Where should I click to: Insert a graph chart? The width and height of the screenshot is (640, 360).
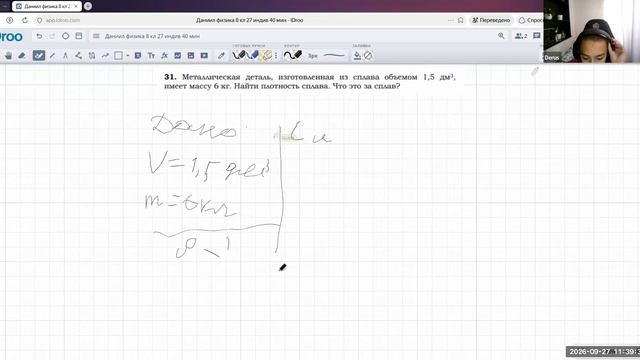point(178,56)
